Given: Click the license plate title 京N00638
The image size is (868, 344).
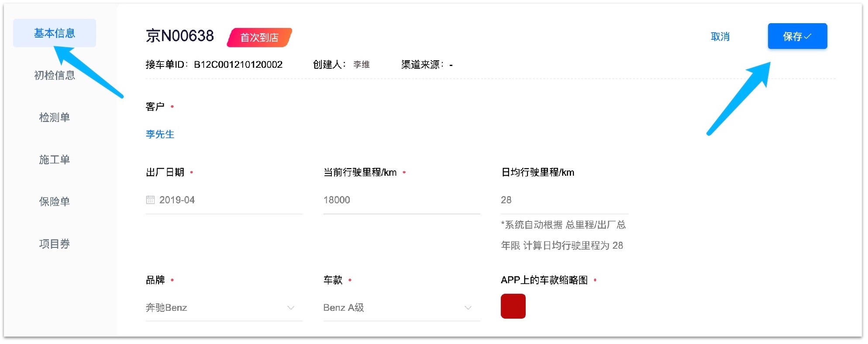Looking at the screenshot, I should 180,36.
